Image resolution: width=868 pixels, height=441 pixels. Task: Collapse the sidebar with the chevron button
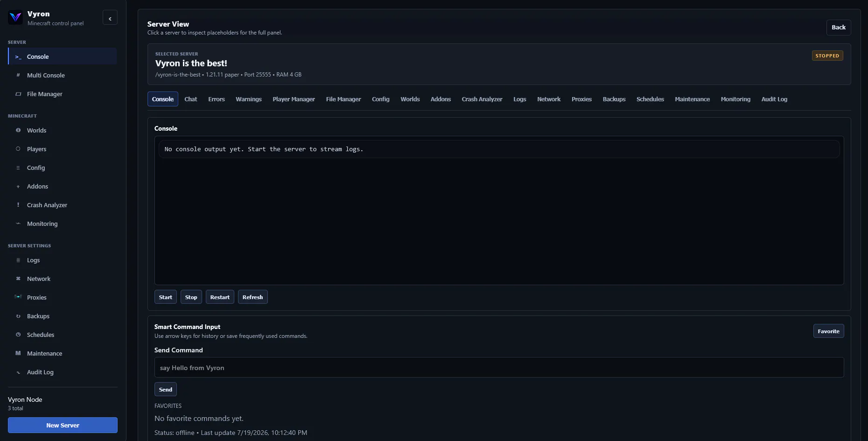(x=110, y=18)
